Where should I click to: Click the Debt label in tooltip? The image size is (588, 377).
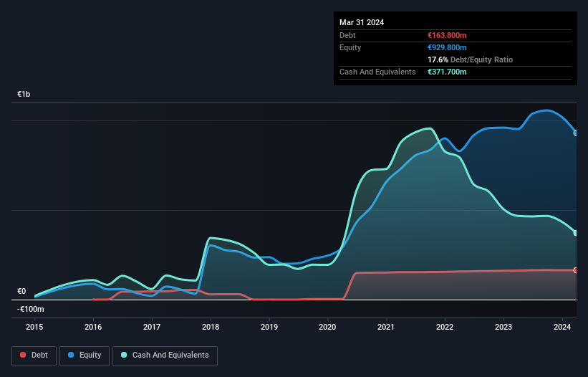click(347, 35)
